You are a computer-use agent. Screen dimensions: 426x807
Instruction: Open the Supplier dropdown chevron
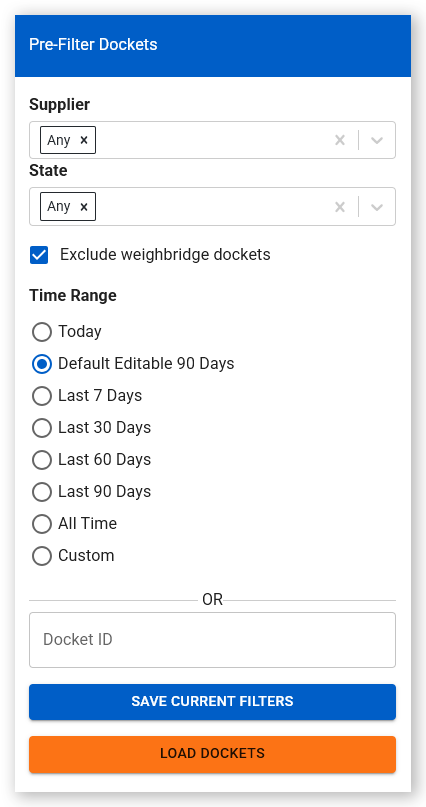(377, 140)
